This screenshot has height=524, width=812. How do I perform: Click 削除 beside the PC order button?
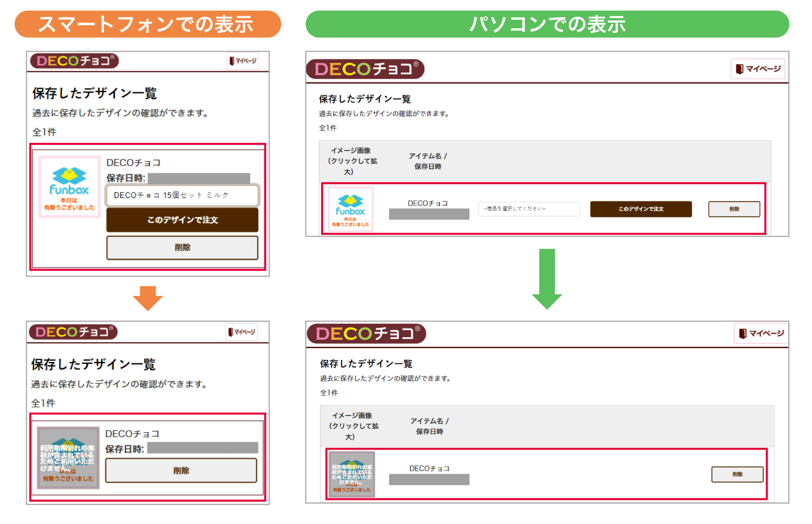[734, 209]
